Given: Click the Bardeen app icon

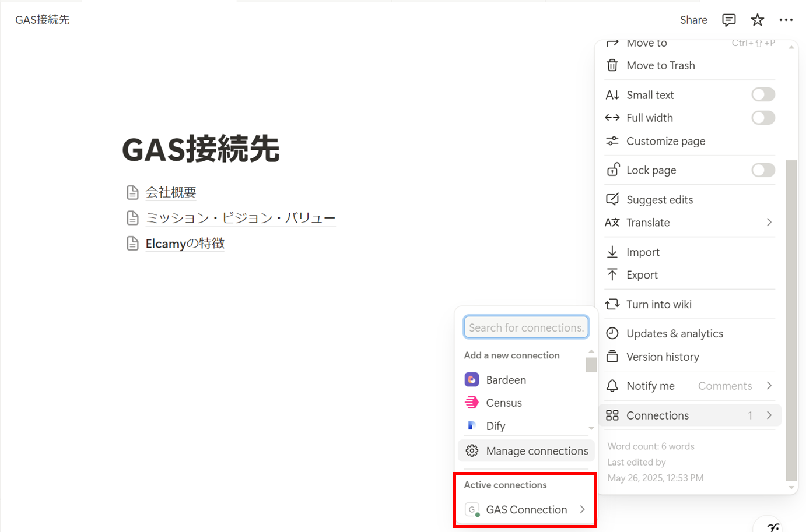Looking at the screenshot, I should [x=471, y=380].
